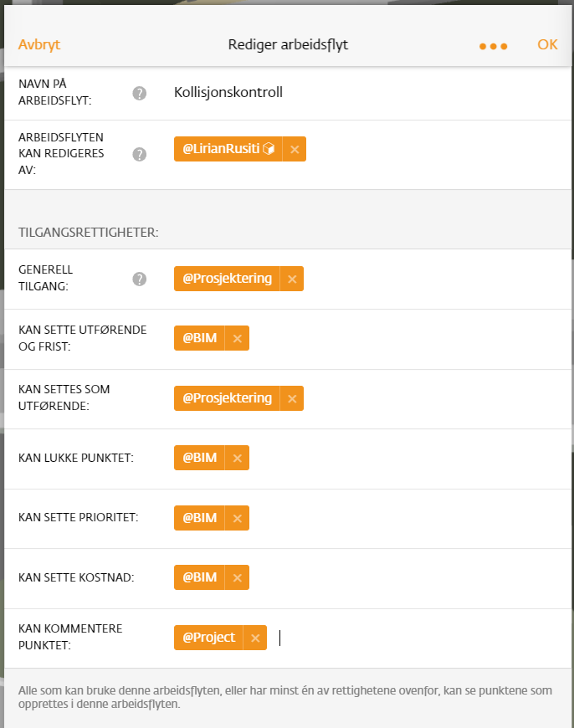The image size is (574, 728).
Task: Click the @LirianRusiti user tag
Action: (x=228, y=149)
